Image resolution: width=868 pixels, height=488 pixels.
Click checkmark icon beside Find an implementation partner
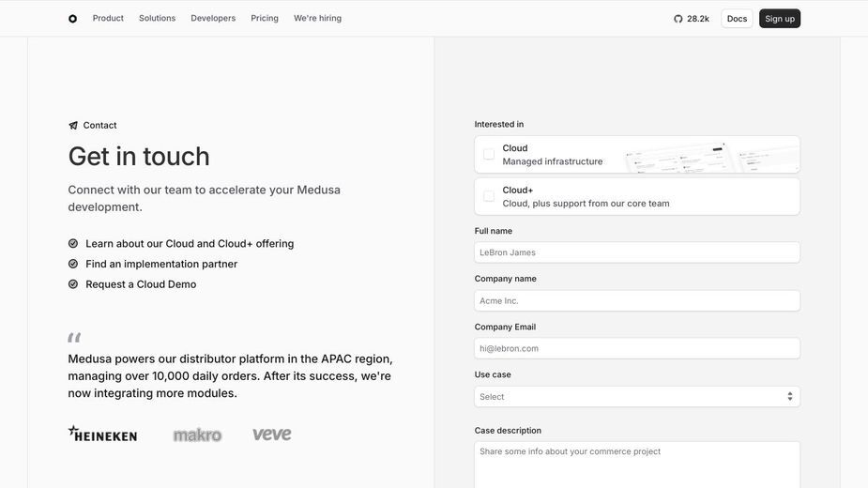point(73,264)
